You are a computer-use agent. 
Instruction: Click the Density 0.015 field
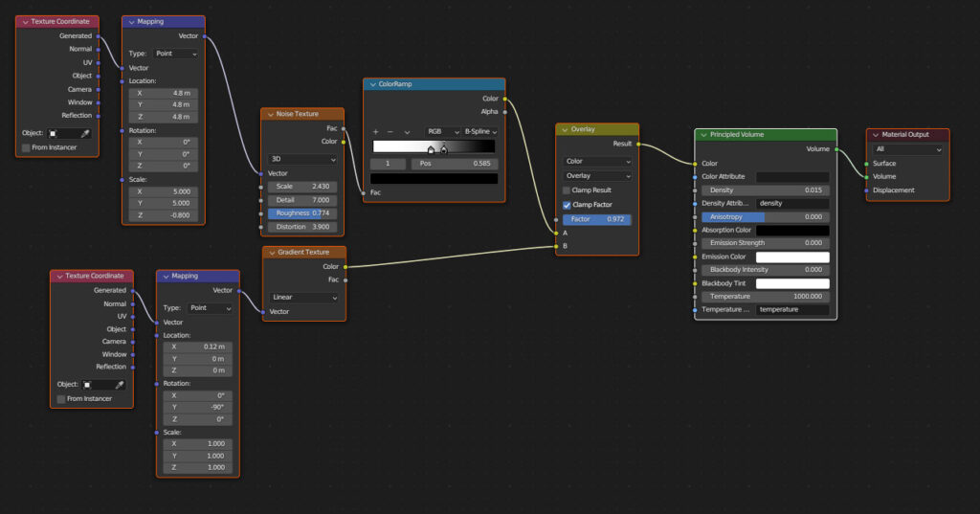point(766,190)
